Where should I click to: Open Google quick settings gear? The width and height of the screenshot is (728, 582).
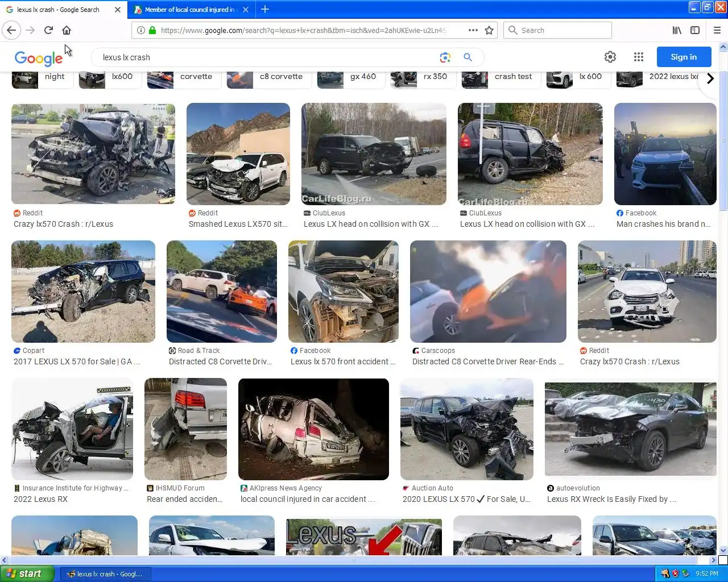click(x=610, y=57)
